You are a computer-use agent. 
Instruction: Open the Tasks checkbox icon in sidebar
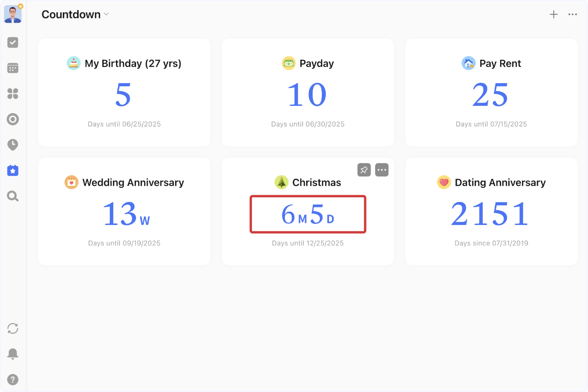click(x=13, y=42)
